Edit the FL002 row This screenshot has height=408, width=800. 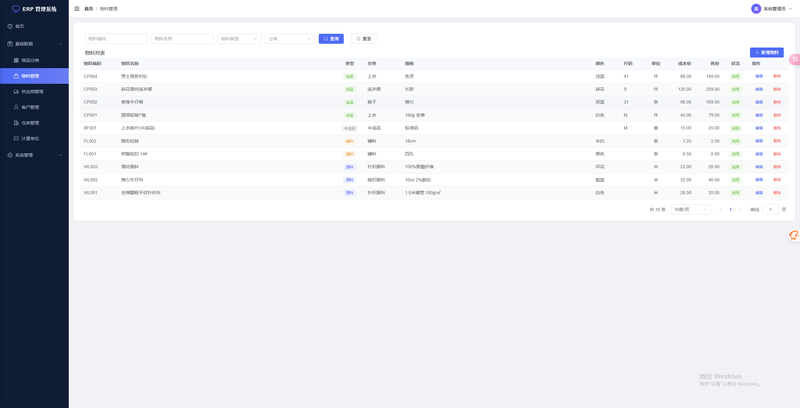point(759,141)
